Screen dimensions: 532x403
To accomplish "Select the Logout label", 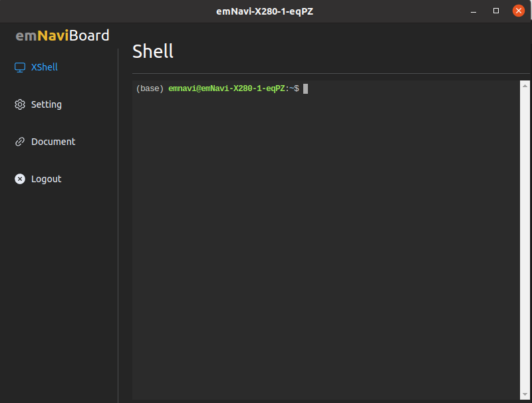I will pyautogui.click(x=46, y=179).
